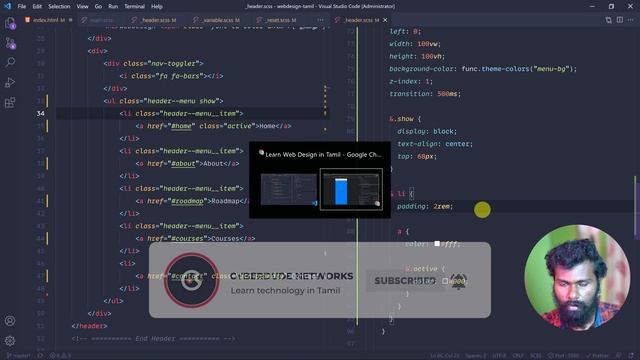Click the #about link in code
Image resolution: width=640 pixels, height=360 pixels.
pyautogui.click(x=183, y=164)
